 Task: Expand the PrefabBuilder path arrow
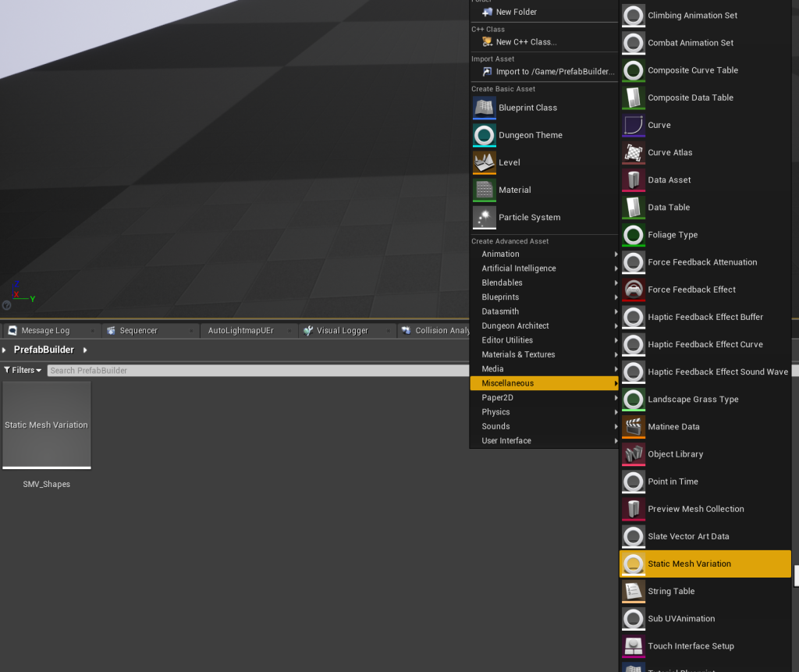click(85, 350)
